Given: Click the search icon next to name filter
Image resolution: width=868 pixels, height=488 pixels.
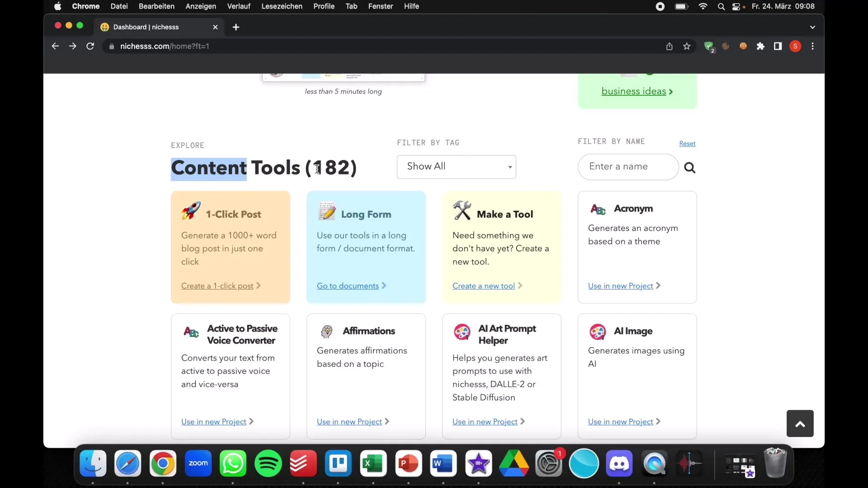Looking at the screenshot, I should [690, 167].
